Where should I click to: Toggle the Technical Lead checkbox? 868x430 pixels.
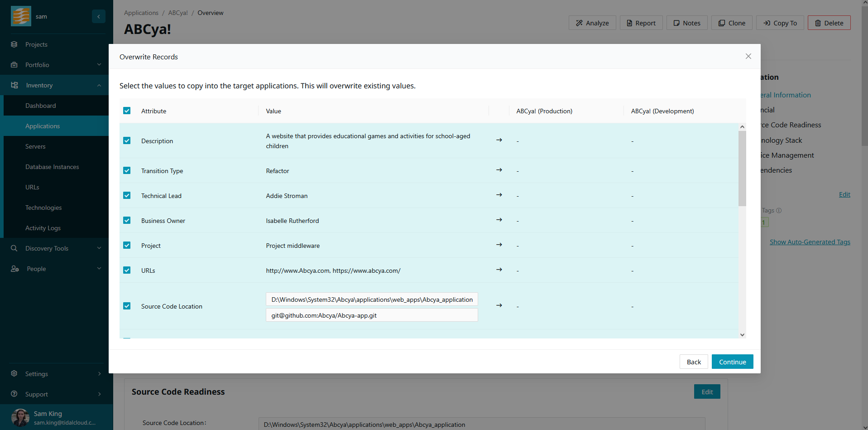pos(127,196)
